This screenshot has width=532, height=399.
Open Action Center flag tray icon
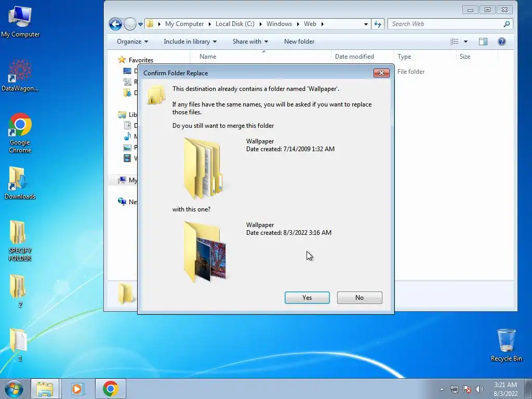click(x=467, y=389)
